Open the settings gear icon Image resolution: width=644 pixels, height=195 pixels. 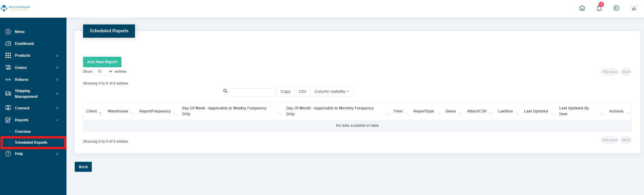coord(616,8)
